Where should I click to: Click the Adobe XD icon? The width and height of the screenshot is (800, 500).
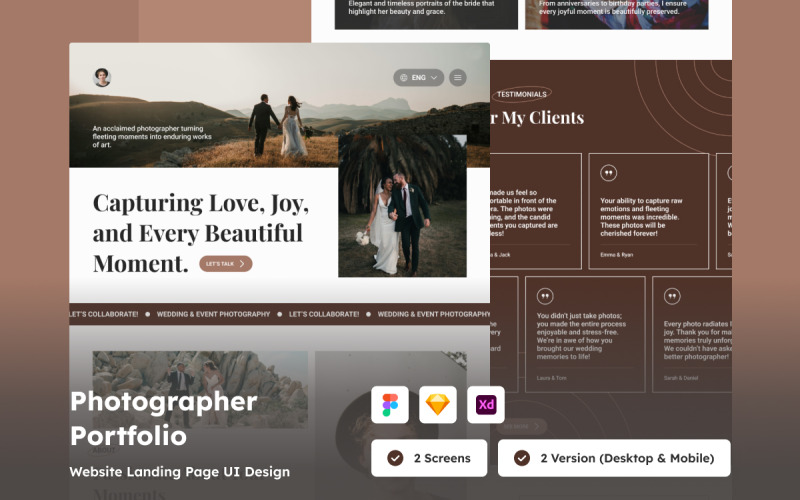click(486, 405)
